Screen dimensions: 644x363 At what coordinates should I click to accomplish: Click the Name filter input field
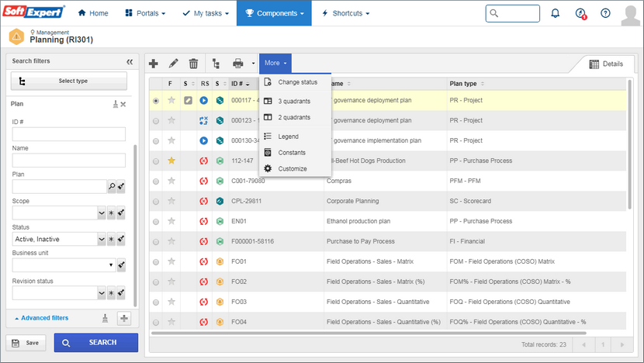click(x=68, y=161)
